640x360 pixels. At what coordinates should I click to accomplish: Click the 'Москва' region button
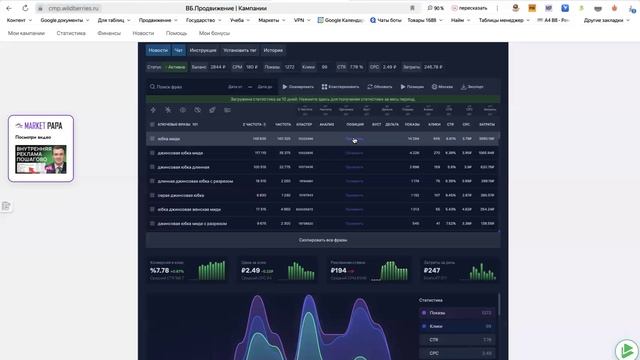pyautogui.click(x=442, y=87)
